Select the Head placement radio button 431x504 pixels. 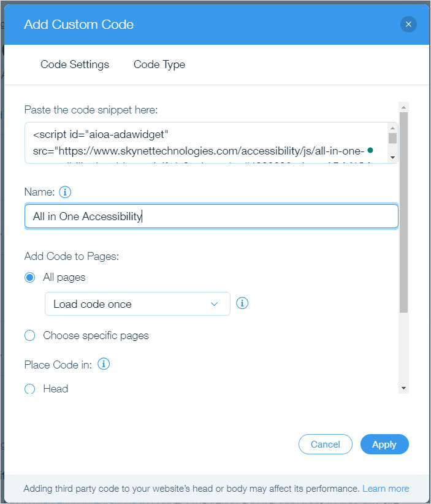coord(29,389)
